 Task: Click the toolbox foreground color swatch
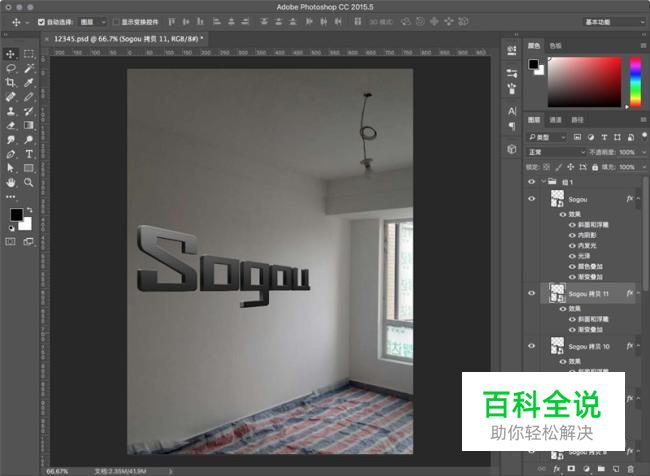[16, 214]
